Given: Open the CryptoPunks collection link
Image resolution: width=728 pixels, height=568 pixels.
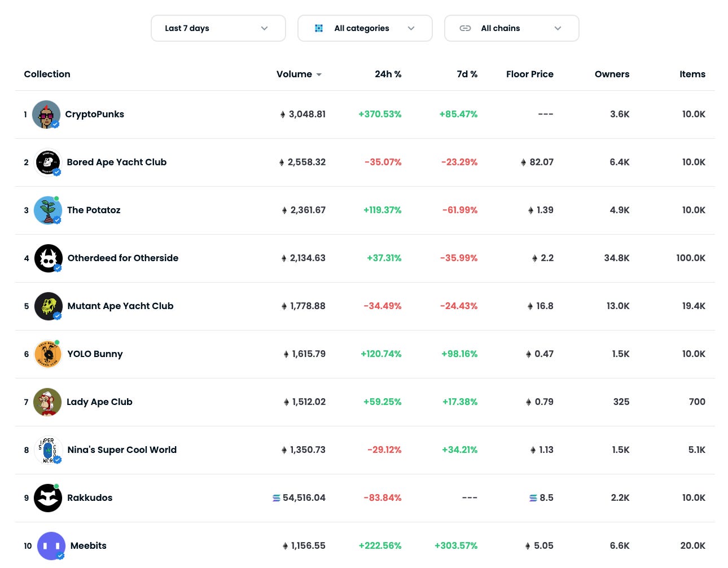Looking at the screenshot, I should 94,114.
